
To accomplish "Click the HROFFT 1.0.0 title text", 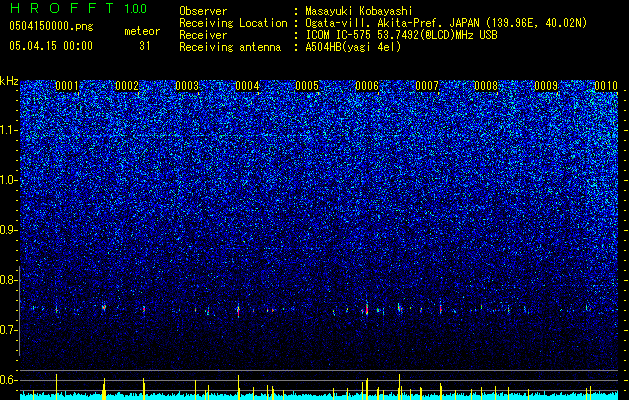I will (78, 8).
